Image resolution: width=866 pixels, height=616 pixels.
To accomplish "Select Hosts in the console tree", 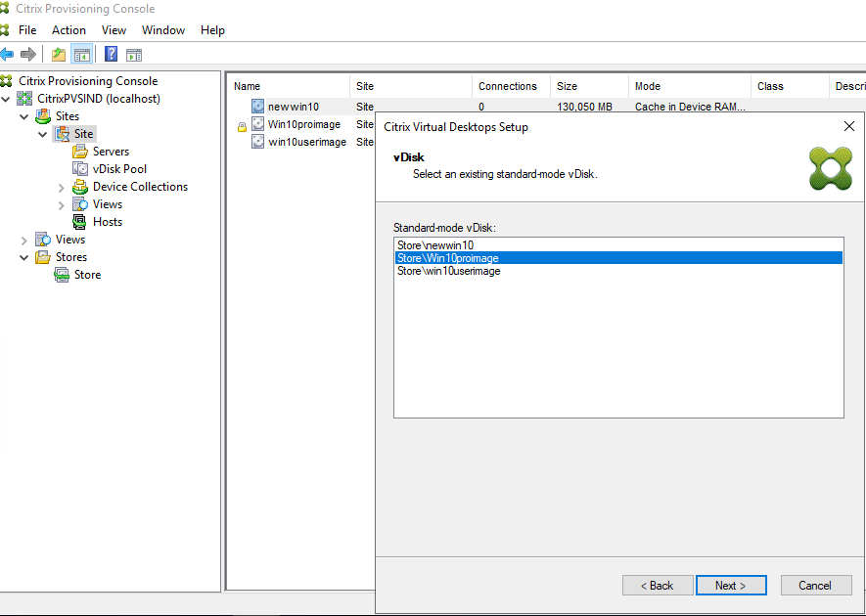I will coord(108,222).
